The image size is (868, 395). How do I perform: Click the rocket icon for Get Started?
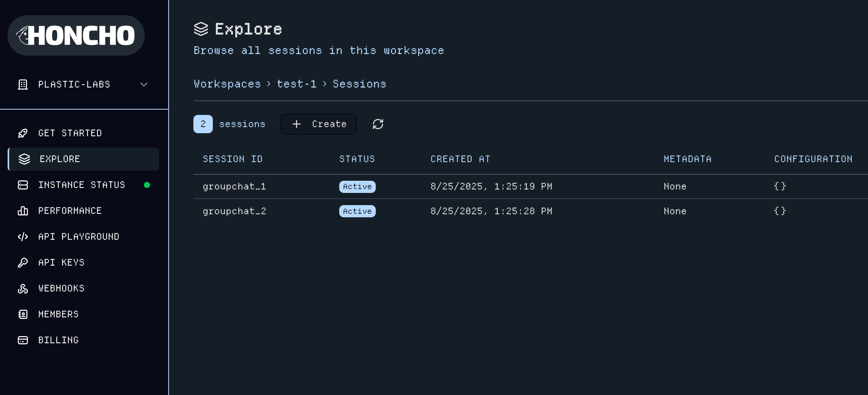click(x=23, y=133)
